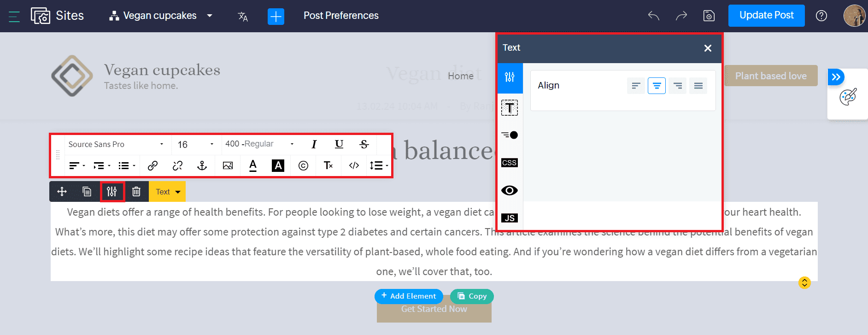Click the Update Post button
Image resolution: width=868 pixels, height=335 pixels.
pyautogui.click(x=767, y=16)
